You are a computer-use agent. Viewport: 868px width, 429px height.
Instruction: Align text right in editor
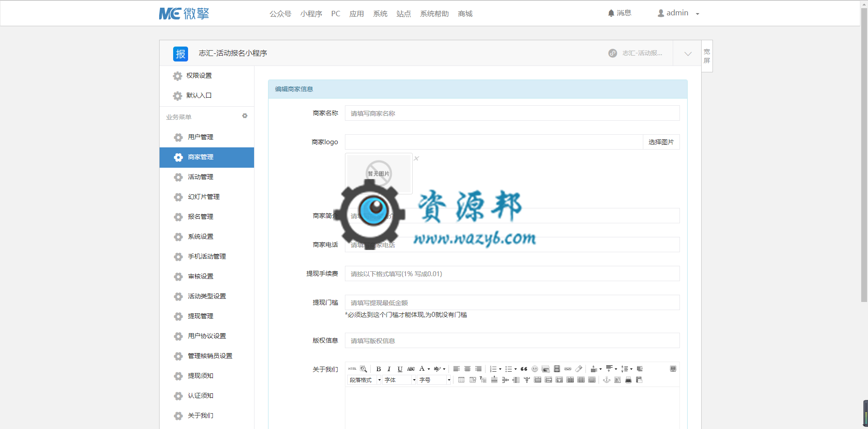click(478, 369)
